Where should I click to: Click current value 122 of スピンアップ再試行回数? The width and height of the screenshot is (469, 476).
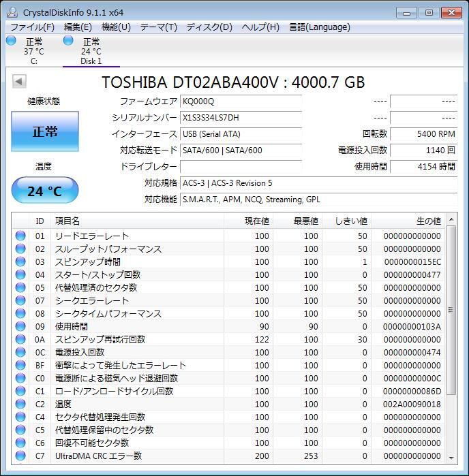(262, 339)
